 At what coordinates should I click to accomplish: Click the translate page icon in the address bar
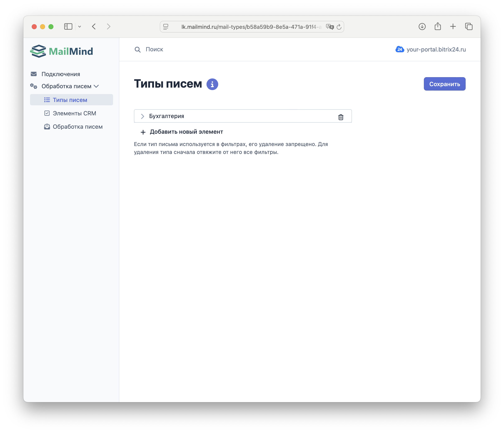pyautogui.click(x=330, y=27)
